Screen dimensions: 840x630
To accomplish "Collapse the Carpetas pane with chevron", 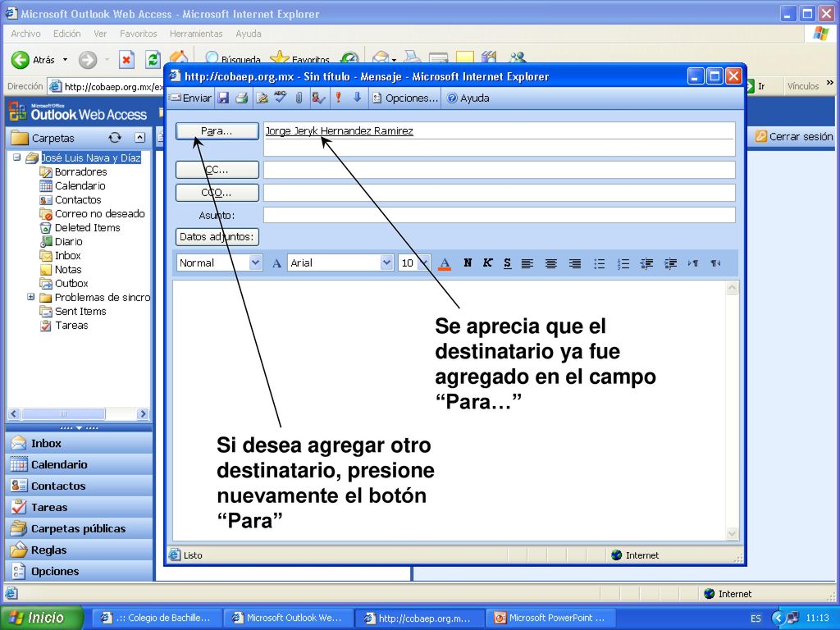I will coord(139,138).
